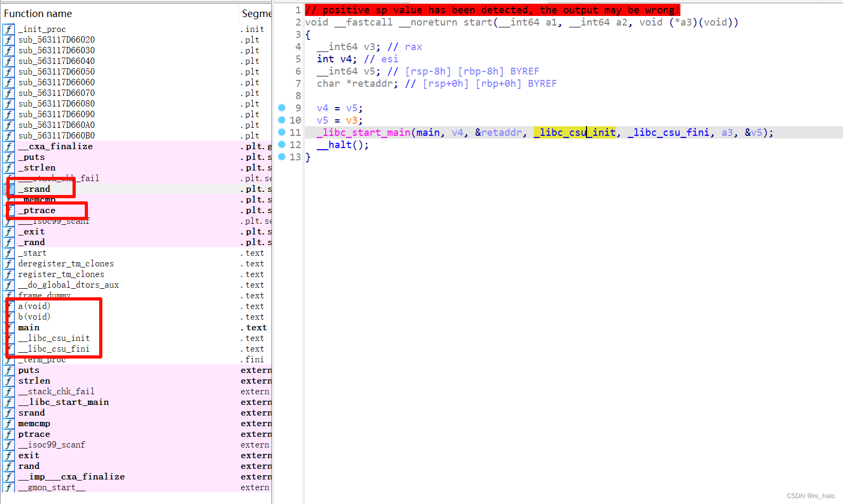
Task: Click function icon beside _init_proc
Action: pyautogui.click(x=9, y=29)
